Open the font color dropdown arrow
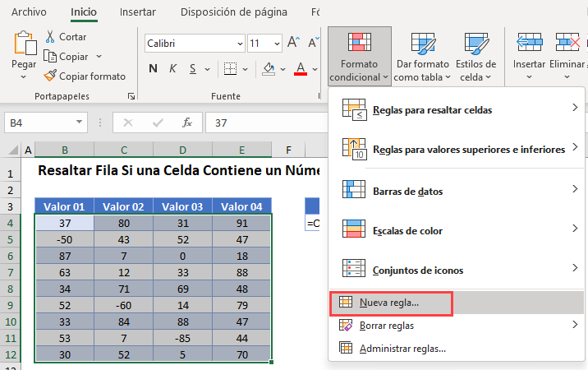Viewport: 588px width, 370px height. [315, 69]
